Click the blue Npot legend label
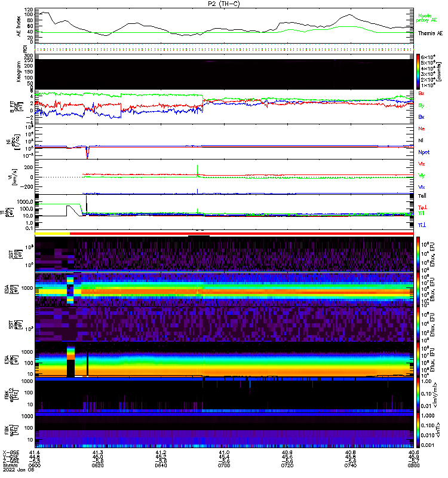Image resolution: width=448 pixels, height=478 pixels. click(x=424, y=152)
